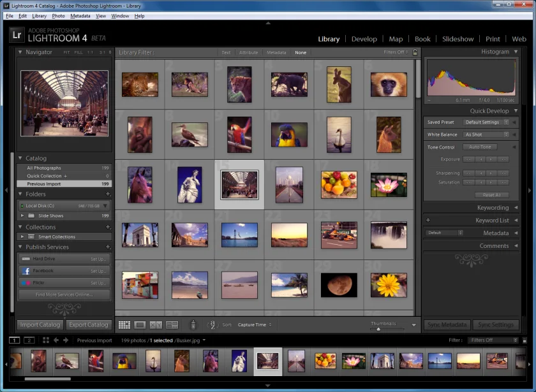Open the Metadata menu
Viewport: 536px width, 392px height.
point(80,16)
